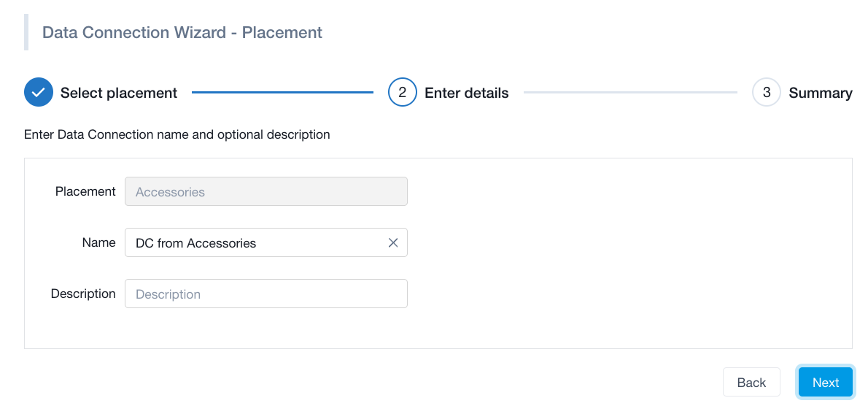
Task: Click the Next button
Action: (826, 382)
